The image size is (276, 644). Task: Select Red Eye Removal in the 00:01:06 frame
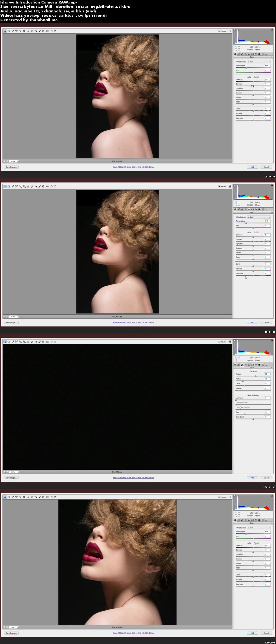[36, 186]
